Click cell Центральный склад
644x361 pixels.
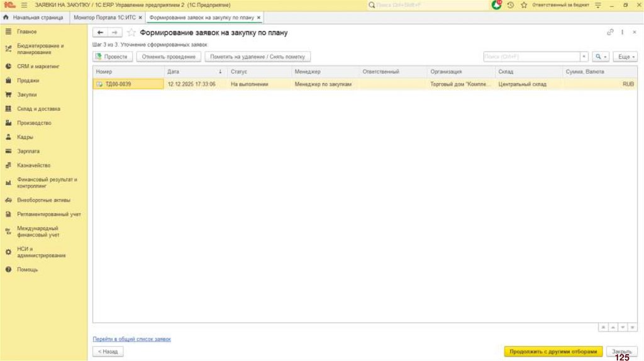tap(528, 84)
